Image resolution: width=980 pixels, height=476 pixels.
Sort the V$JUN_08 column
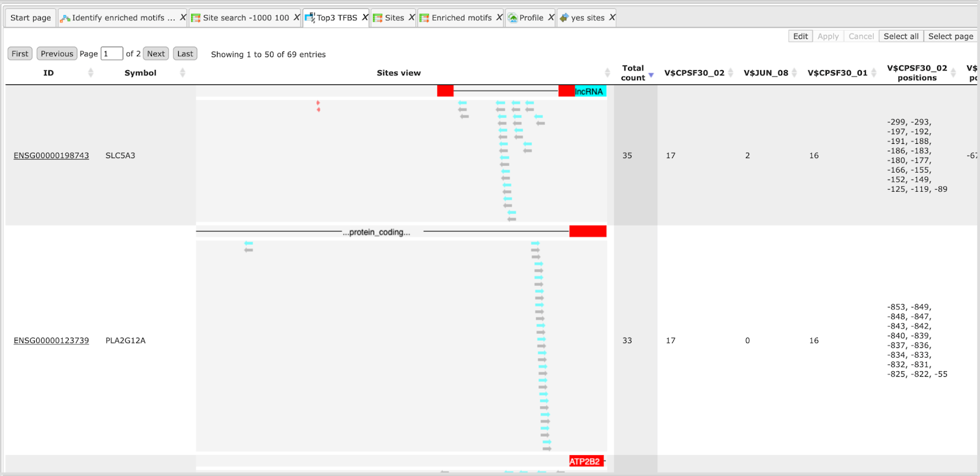(x=794, y=73)
